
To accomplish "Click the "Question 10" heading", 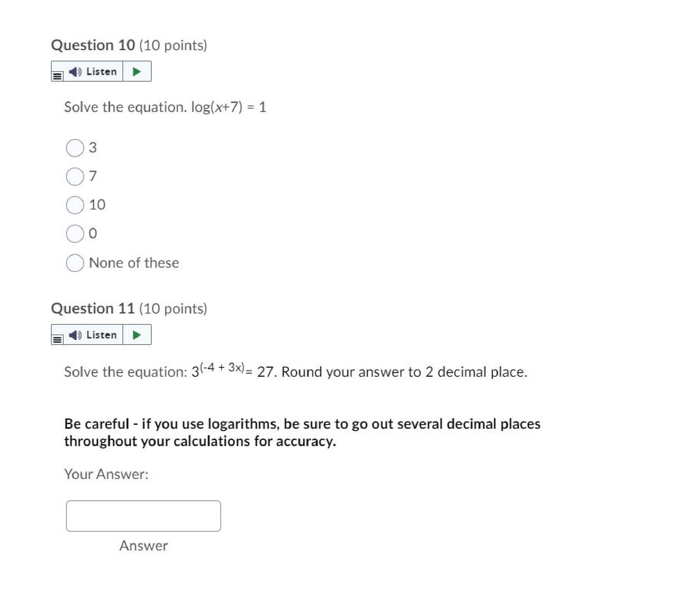I will click(93, 45).
